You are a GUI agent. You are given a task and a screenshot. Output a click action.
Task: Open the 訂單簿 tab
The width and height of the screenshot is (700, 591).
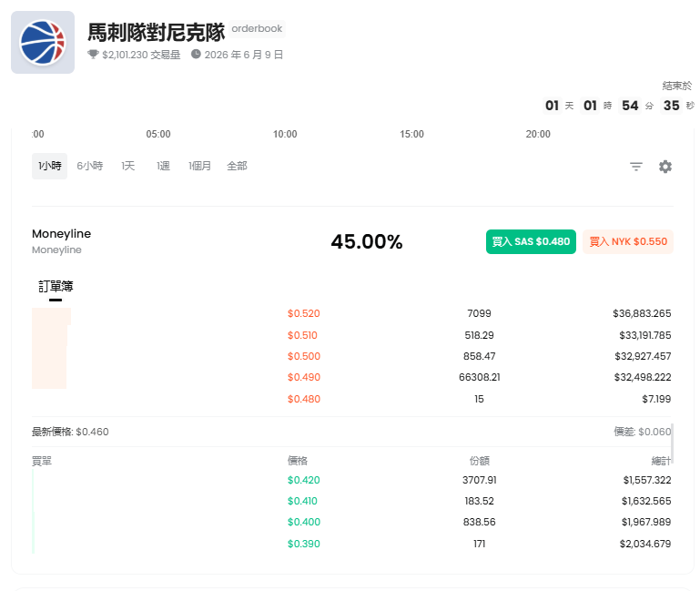click(x=56, y=286)
